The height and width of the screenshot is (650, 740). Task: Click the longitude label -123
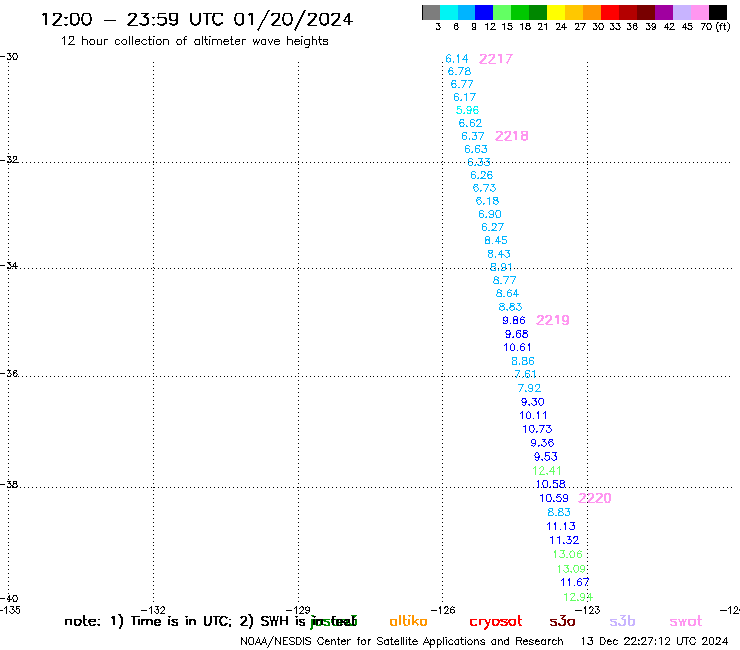click(588, 610)
